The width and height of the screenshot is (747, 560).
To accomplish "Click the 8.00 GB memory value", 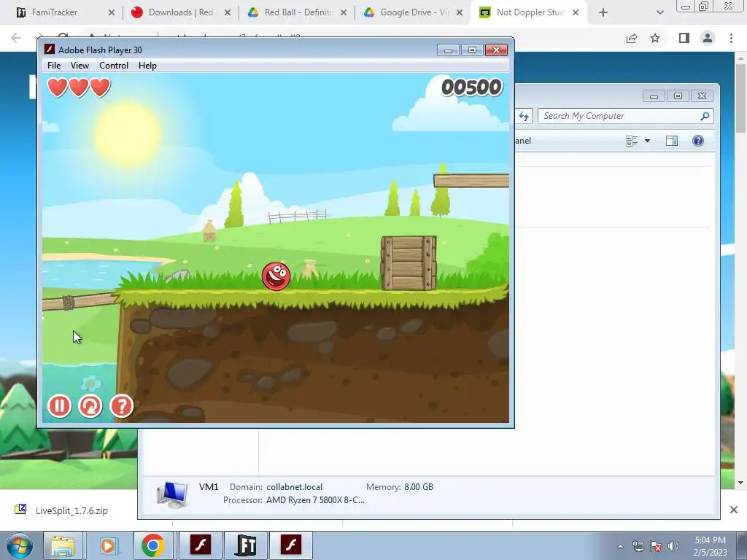I will [x=419, y=486].
